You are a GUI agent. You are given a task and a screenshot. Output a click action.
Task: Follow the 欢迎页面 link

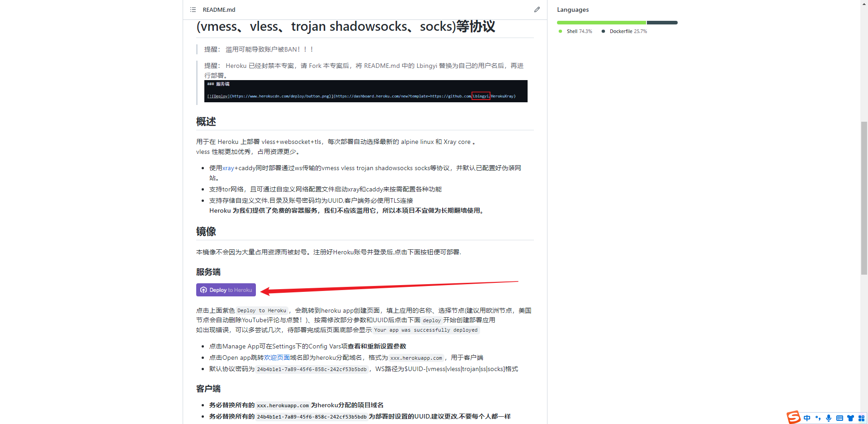277,357
